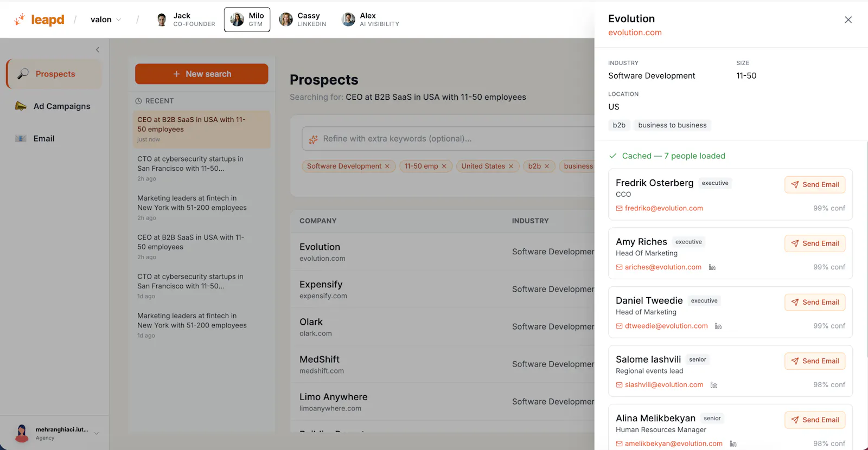Open Amy Riches' LinkedIn profile icon

[712, 267]
